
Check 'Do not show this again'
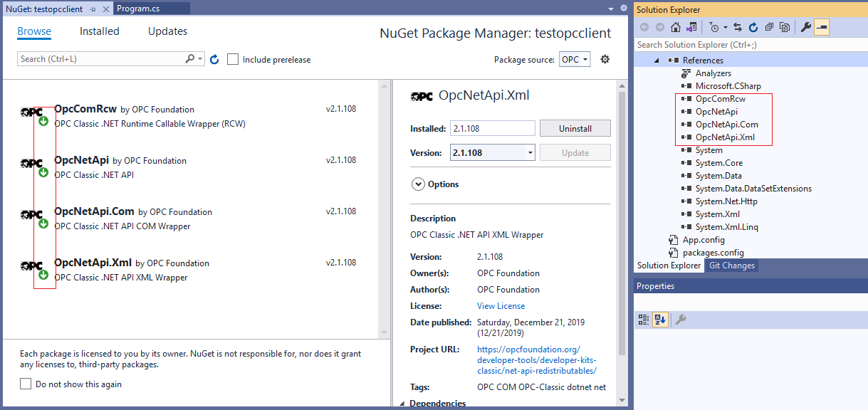coord(26,383)
